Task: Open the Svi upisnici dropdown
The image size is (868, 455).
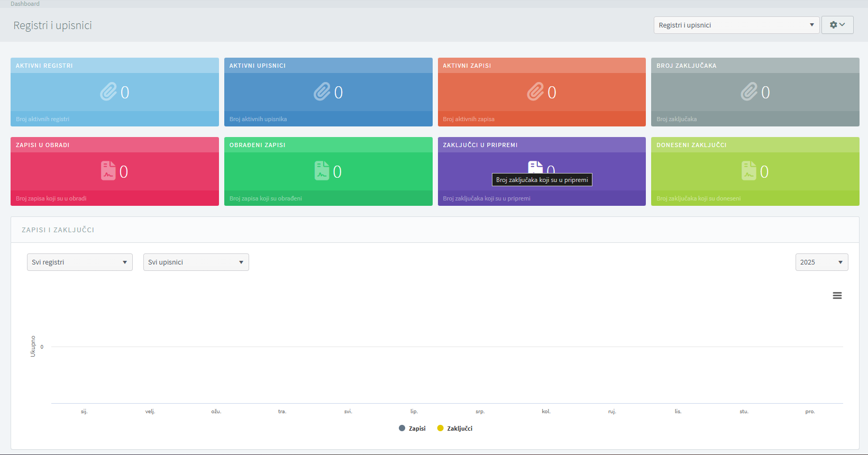Action: pyautogui.click(x=196, y=262)
